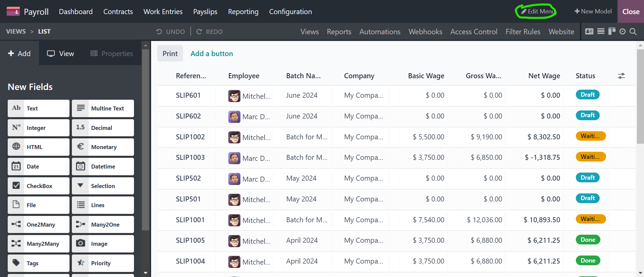644x277 pixels.
Task: Open the Search view magnifier icon
Action: click(x=633, y=31)
